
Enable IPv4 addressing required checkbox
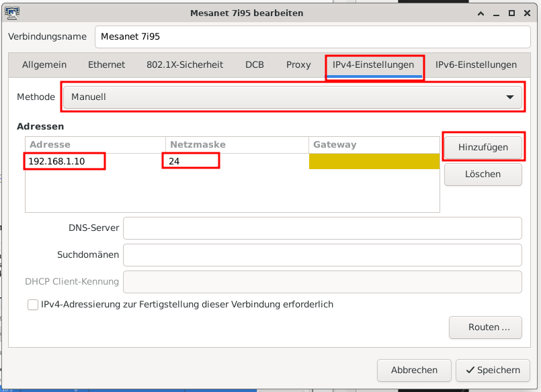tap(33, 305)
